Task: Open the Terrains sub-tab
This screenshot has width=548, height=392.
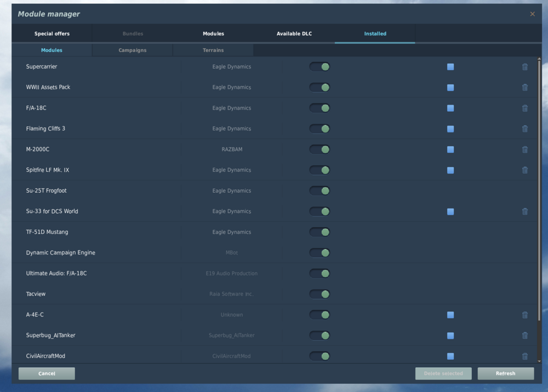Action: coord(213,50)
